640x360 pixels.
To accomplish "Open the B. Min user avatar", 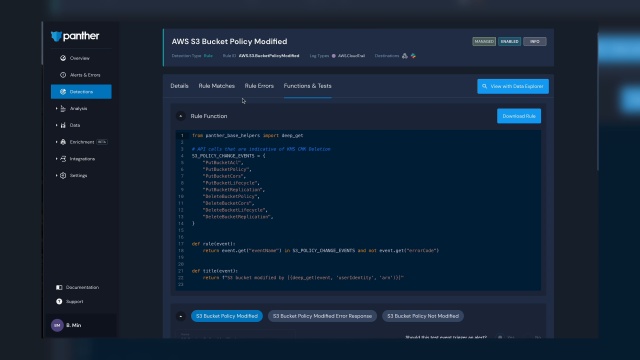I will (57, 325).
